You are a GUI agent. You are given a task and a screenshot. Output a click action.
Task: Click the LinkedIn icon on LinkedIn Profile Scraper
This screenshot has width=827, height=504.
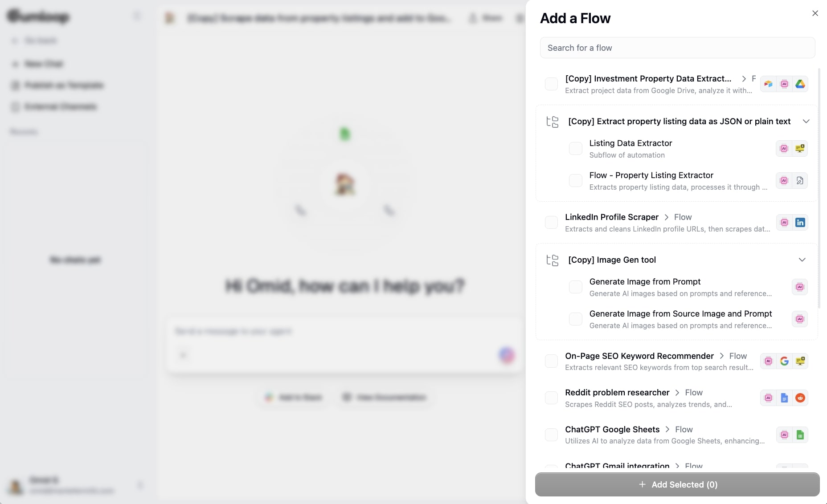pos(800,222)
